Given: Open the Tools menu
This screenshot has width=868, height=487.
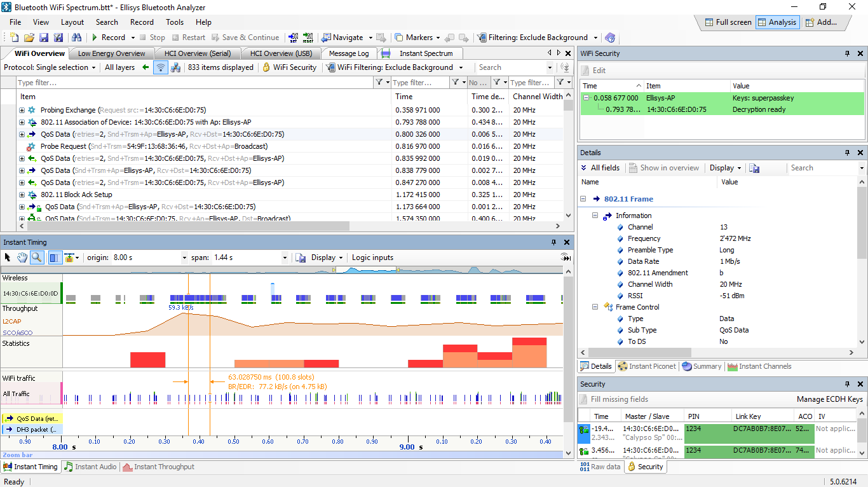Looking at the screenshot, I should pyautogui.click(x=175, y=22).
